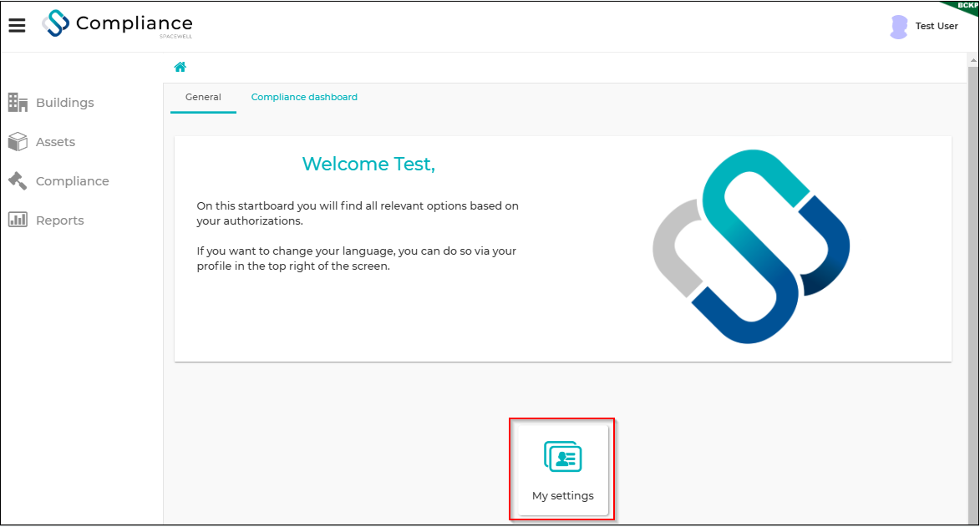Click the Test User name
Viewport: 980px width, 527px height.
(x=937, y=26)
